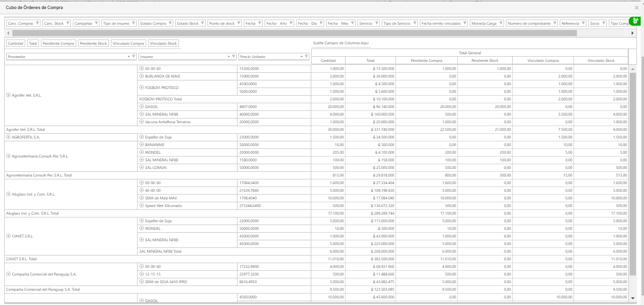The width and height of the screenshot is (644, 305).
Task: Click the Pendiente Stock data field button
Action: 93,43
